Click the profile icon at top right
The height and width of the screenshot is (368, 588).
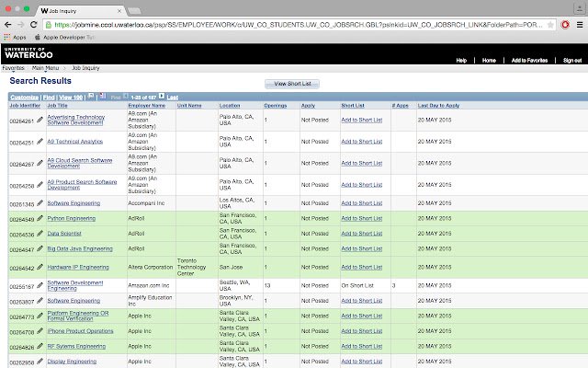pyautogui.click(x=580, y=8)
